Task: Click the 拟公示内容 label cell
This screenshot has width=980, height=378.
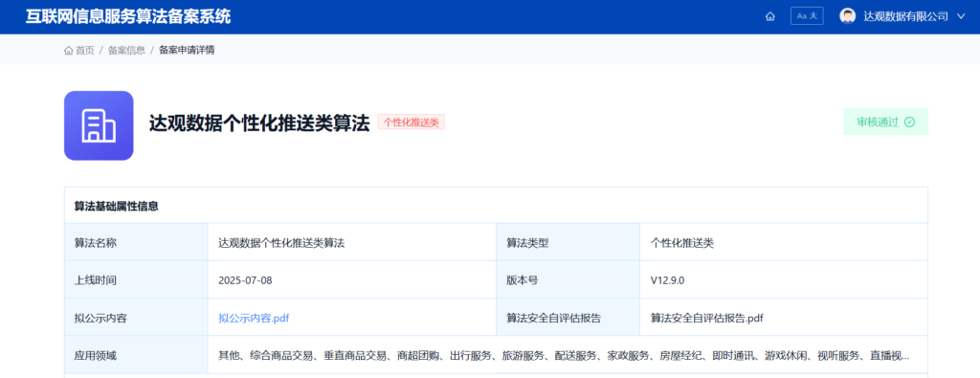Action: (136, 318)
